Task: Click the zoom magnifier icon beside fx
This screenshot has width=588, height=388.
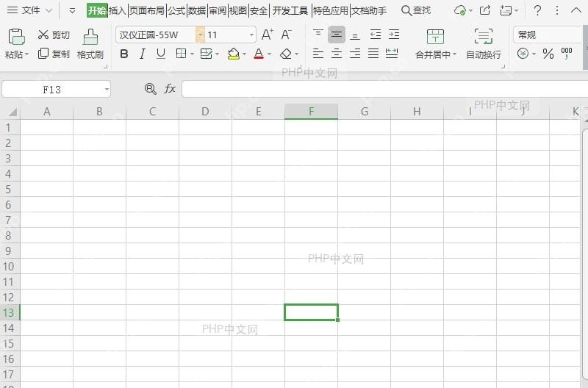Action: (x=151, y=89)
